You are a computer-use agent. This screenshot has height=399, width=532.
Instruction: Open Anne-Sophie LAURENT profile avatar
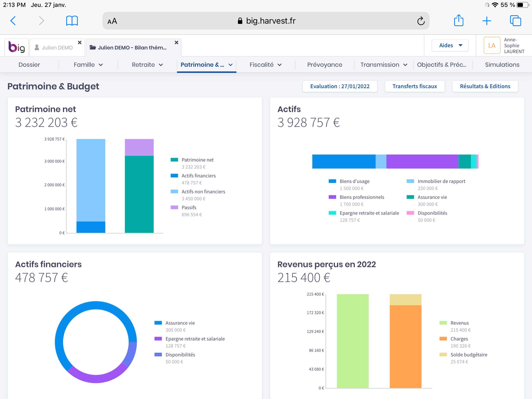(x=492, y=46)
